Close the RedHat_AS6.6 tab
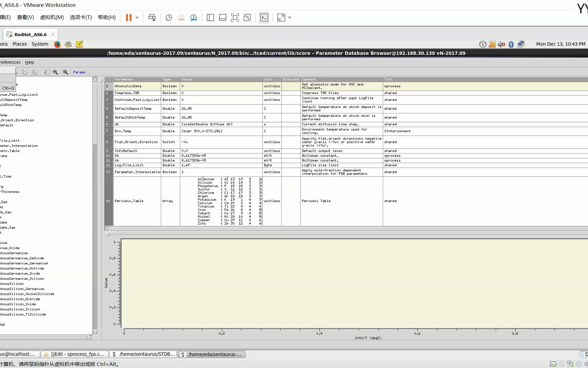This screenshot has width=588, height=368. [x=53, y=34]
